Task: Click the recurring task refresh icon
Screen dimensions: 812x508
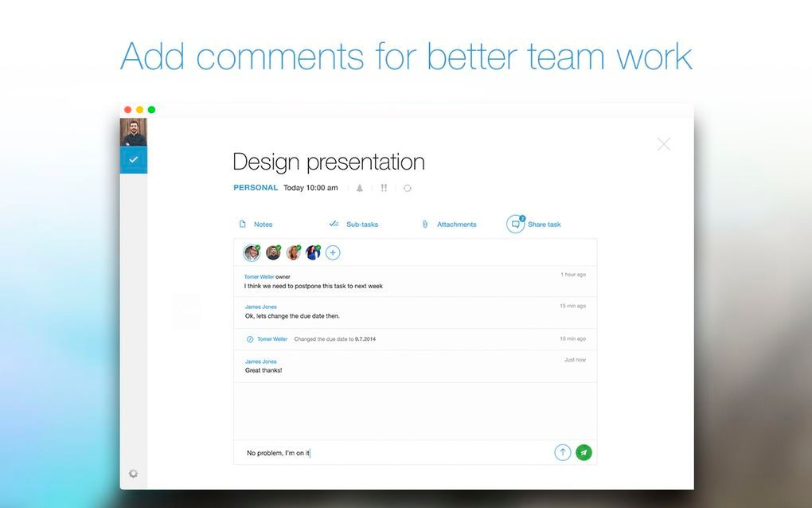Action: coord(408,188)
